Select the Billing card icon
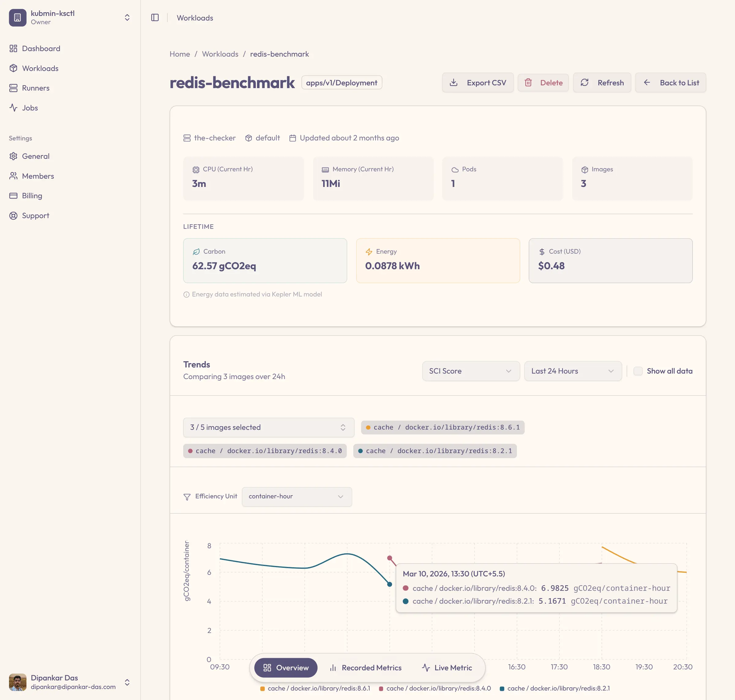This screenshot has height=700, width=735. [14, 195]
